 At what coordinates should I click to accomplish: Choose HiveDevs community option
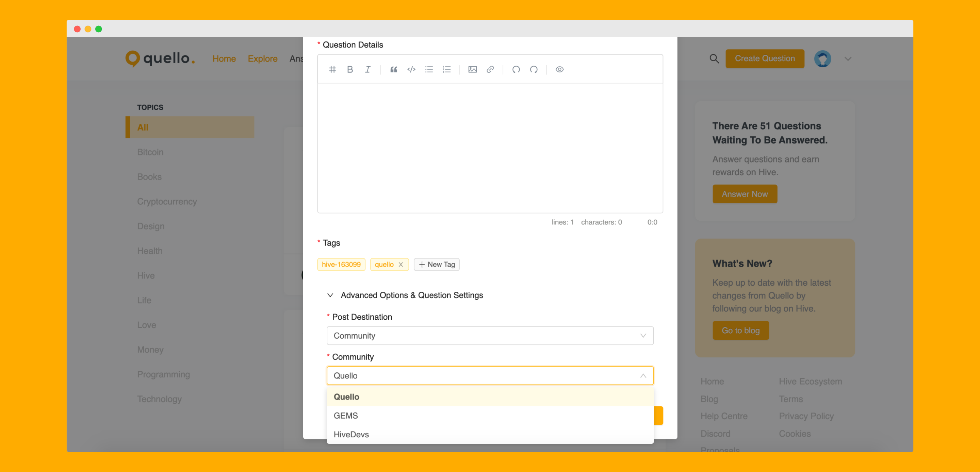(351, 434)
